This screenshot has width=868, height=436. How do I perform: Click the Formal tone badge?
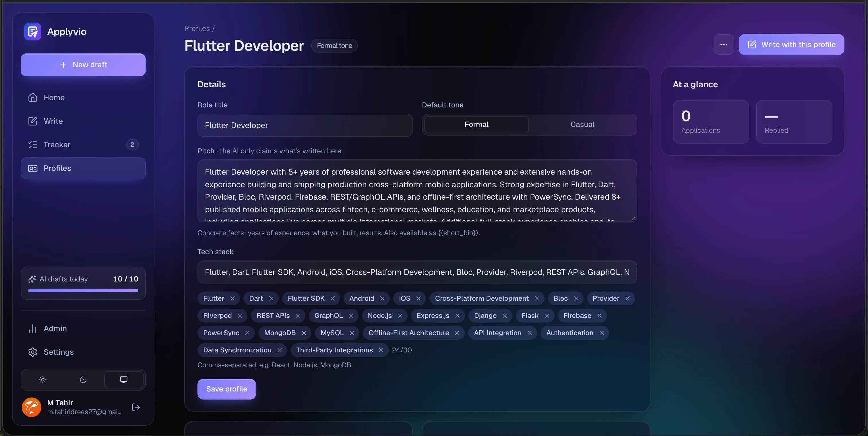(x=334, y=45)
